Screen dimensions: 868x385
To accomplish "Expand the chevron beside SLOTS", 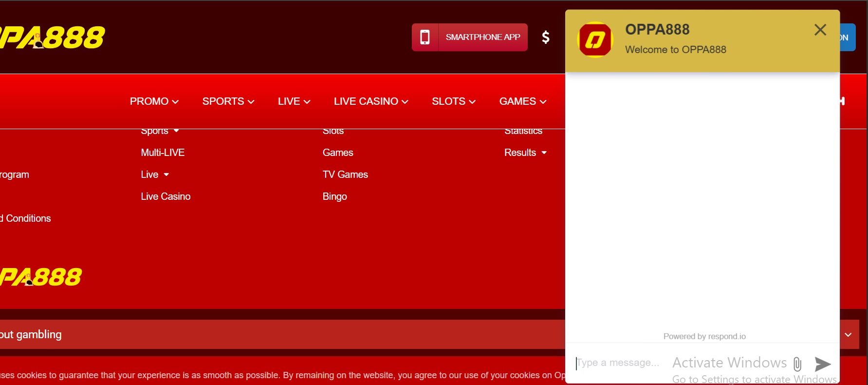I will coord(472,102).
